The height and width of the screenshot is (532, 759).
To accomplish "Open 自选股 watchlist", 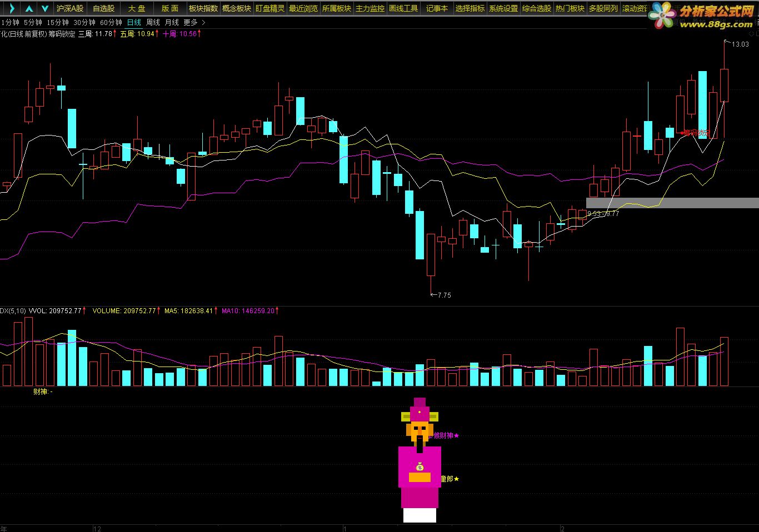I will (103, 8).
